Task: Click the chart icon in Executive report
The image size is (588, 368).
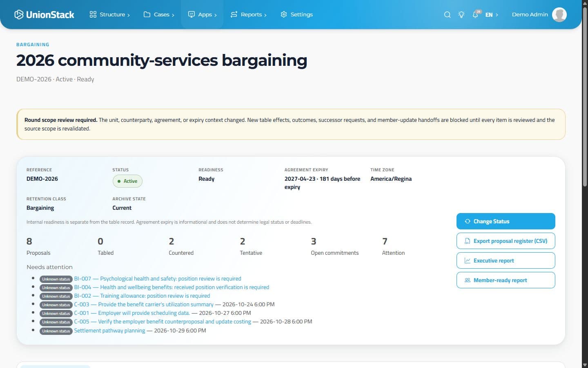Action: (468, 260)
